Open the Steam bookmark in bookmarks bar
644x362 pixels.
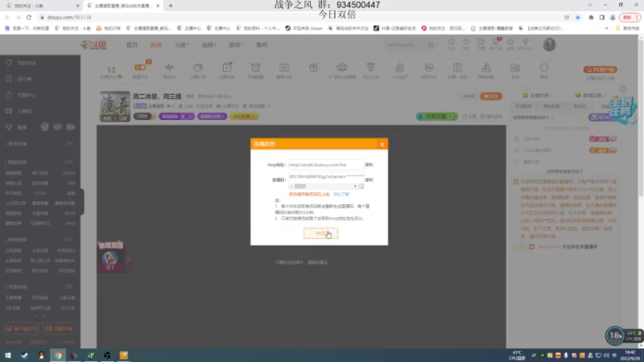(304, 28)
